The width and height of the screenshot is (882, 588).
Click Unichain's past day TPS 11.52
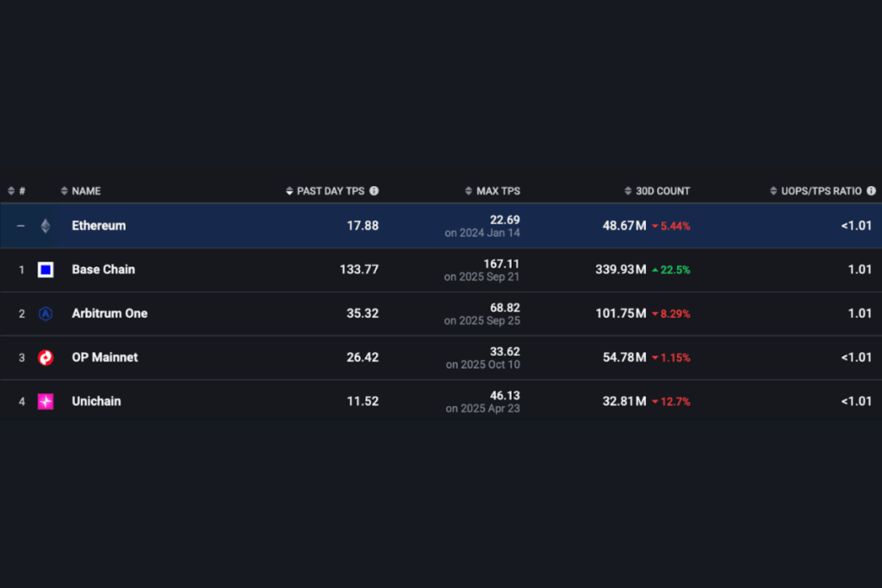click(363, 401)
